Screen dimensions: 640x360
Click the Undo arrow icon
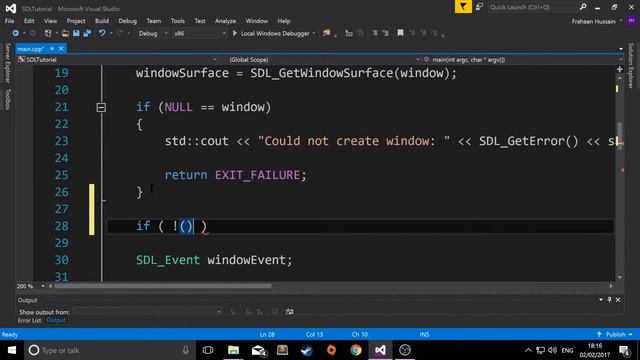coord(102,33)
